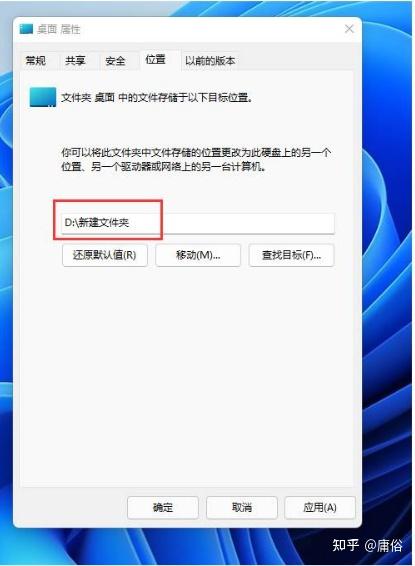The width and height of the screenshot is (415, 566).
Task: Click the large blue desktop folder icon
Action: point(43,97)
